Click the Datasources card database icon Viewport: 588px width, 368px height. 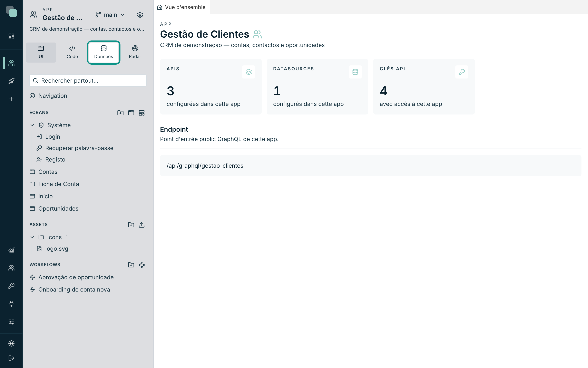click(x=355, y=72)
